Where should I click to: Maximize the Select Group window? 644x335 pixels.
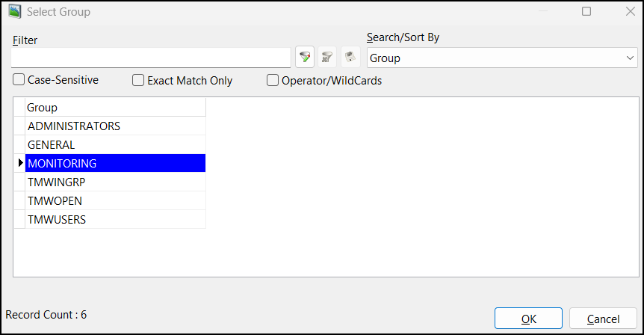(586, 12)
